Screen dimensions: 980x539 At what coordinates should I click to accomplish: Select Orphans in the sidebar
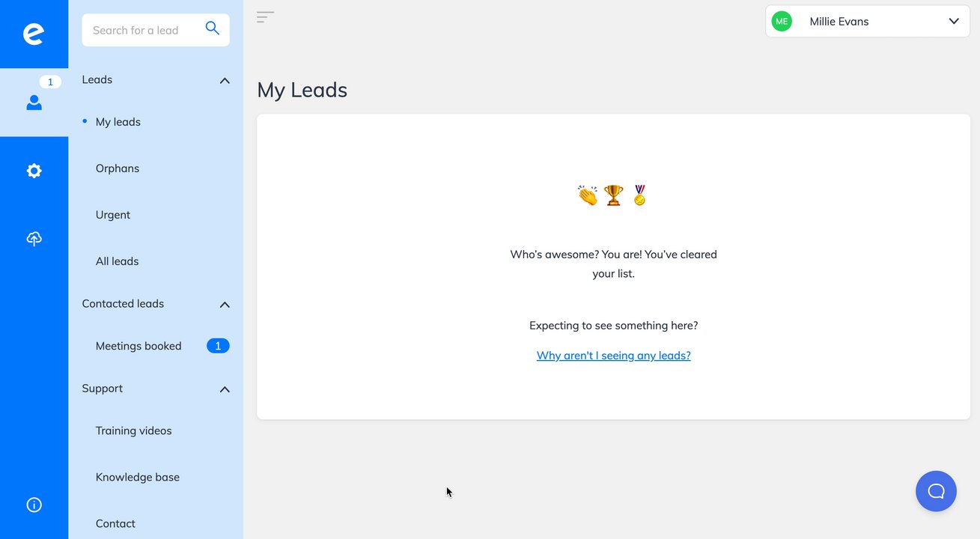click(118, 168)
